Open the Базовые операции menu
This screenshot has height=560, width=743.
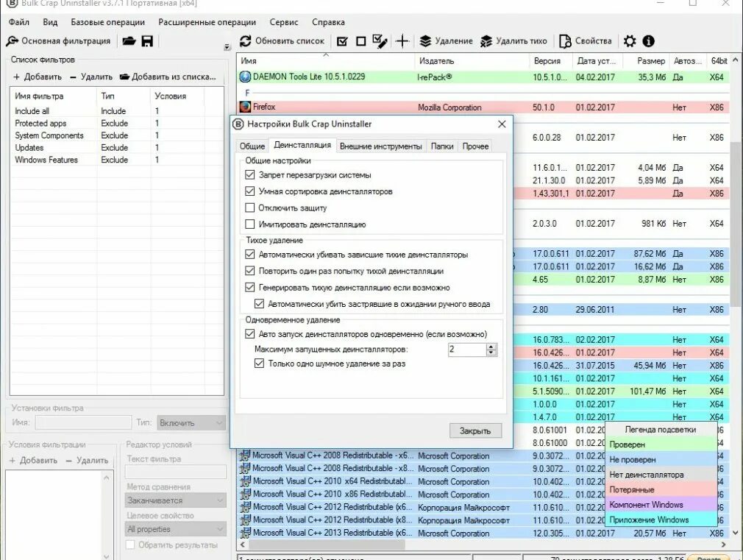coord(107,22)
